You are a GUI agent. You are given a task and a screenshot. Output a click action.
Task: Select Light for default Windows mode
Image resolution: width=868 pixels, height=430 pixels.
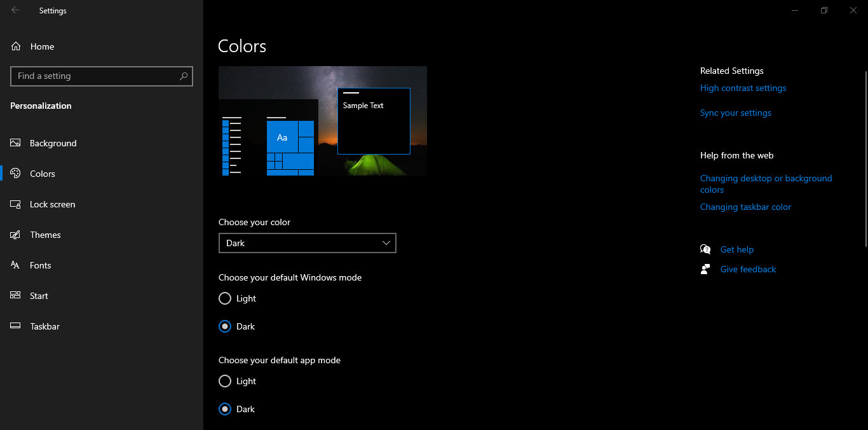click(224, 298)
